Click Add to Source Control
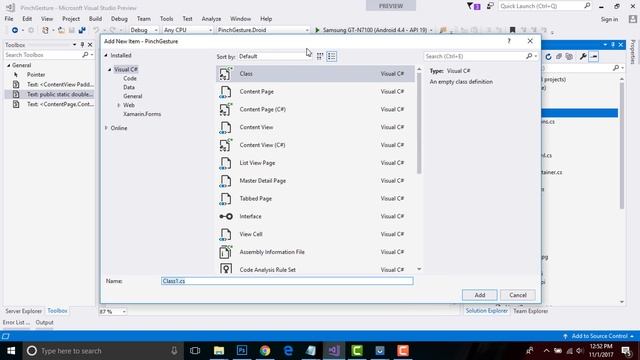Viewport: 640px width, 360px height. [x=599, y=336]
